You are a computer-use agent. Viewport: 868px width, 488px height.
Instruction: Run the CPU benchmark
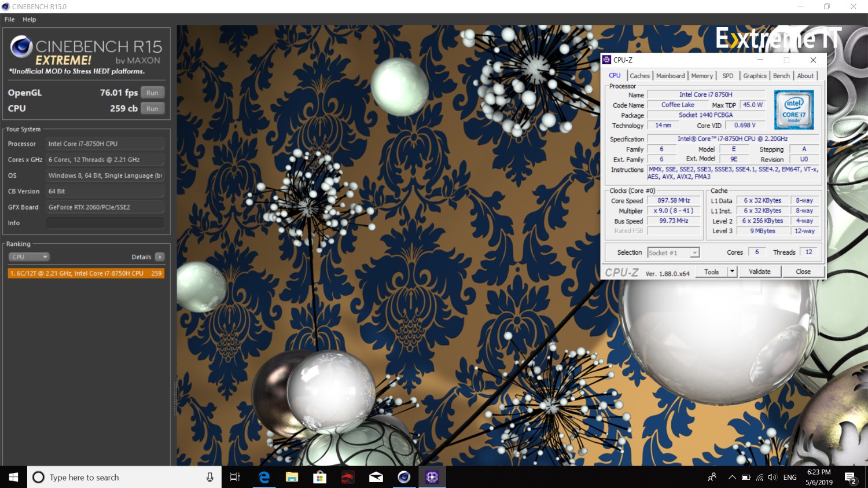pyautogui.click(x=152, y=108)
